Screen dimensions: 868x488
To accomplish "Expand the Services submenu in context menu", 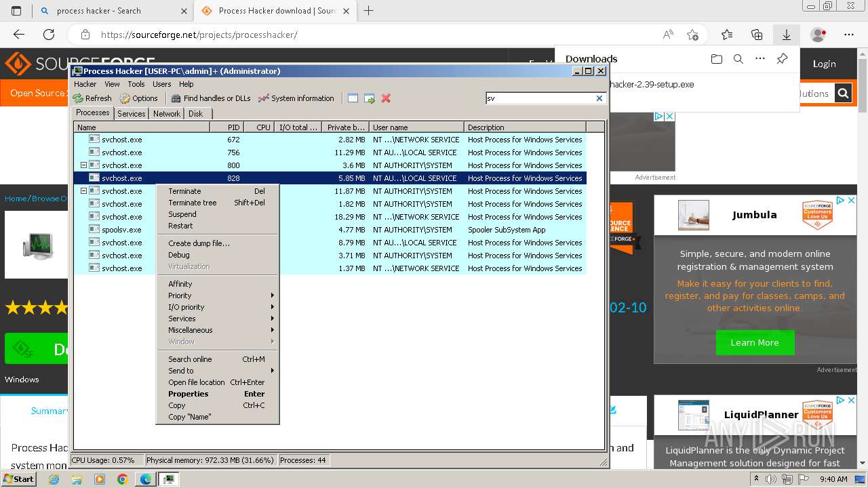I will coord(217,319).
